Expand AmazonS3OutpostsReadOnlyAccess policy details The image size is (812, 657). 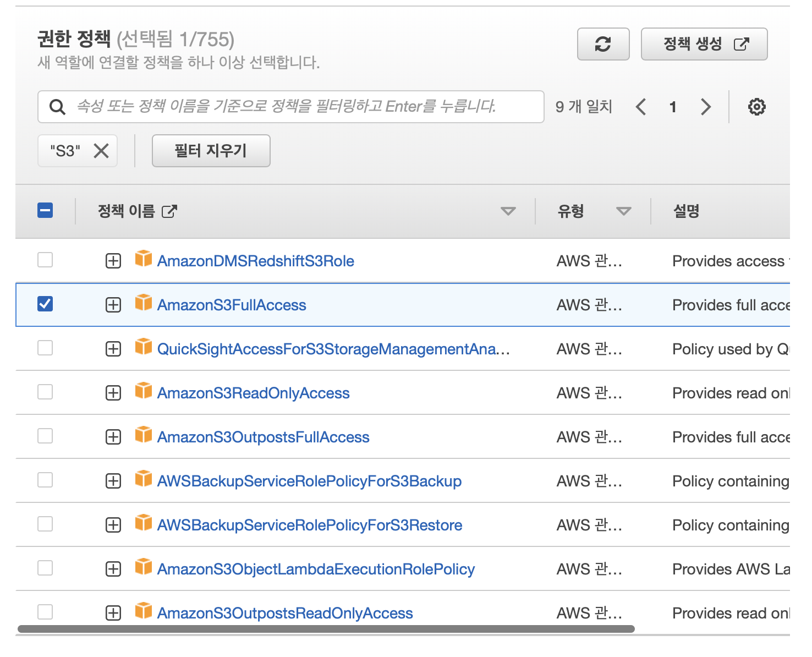(113, 613)
